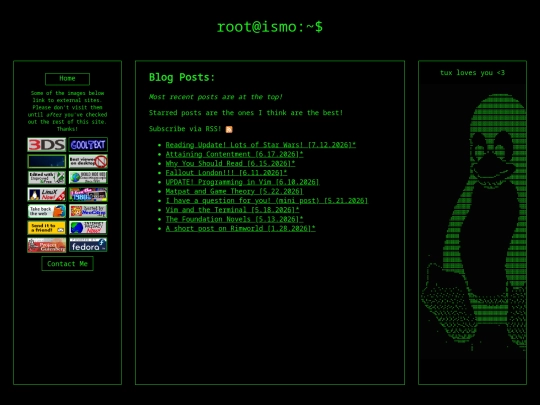The width and height of the screenshot is (540, 405).
Task: Click the dark blue starry badge
Action: [x=47, y=161]
